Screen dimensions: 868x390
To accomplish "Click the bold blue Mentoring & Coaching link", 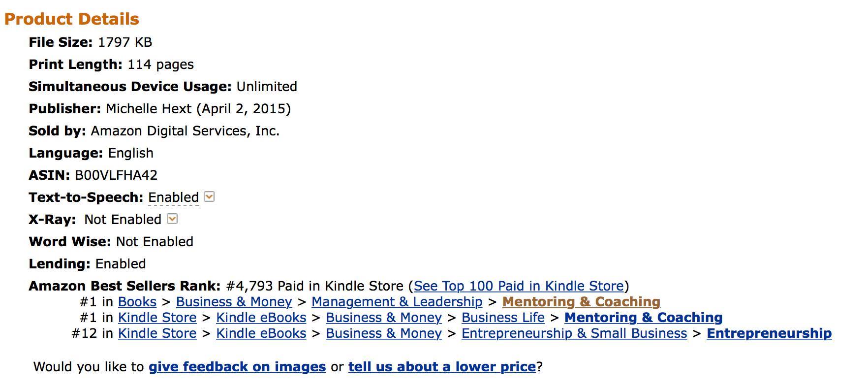I will [643, 318].
